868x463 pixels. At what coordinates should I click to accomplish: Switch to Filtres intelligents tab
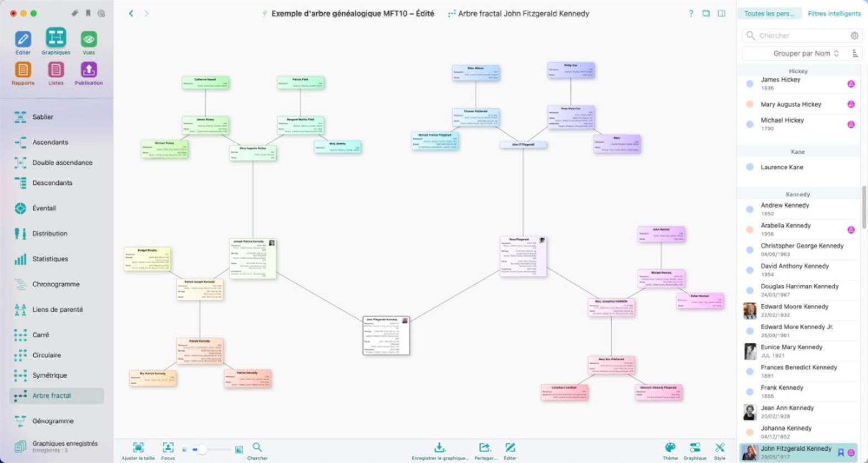[834, 13]
